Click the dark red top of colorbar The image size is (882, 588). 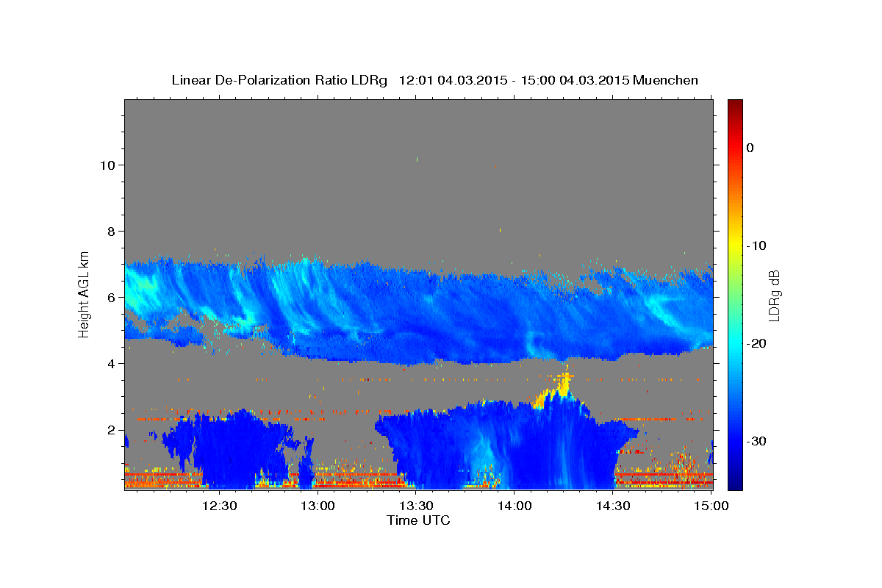tap(735, 104)
